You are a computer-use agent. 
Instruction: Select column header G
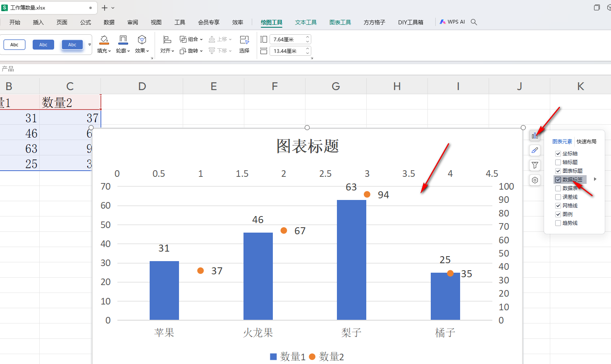336,86
